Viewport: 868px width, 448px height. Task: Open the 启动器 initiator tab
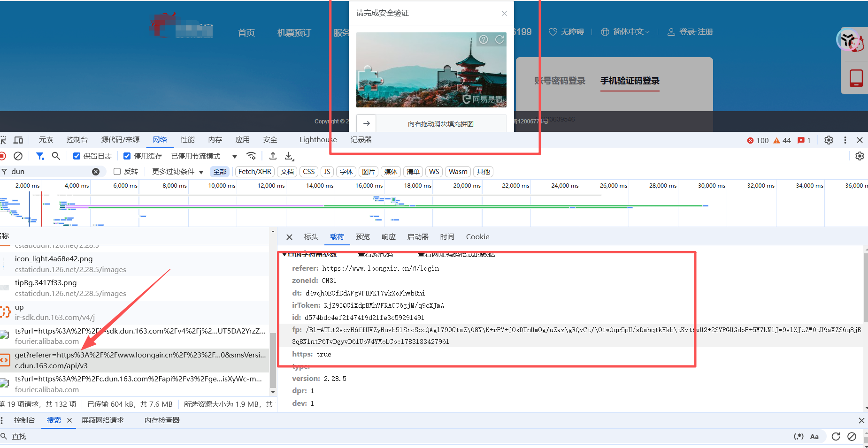click(418, 237)
